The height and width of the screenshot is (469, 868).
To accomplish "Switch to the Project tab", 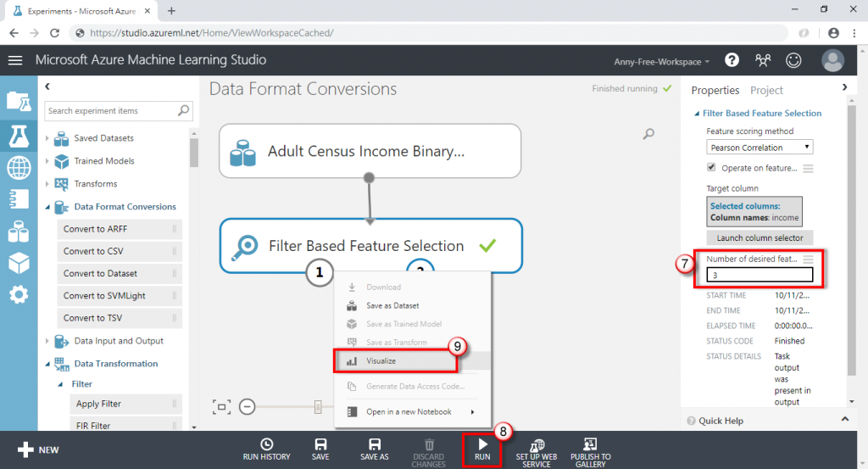I will point(766,90).
